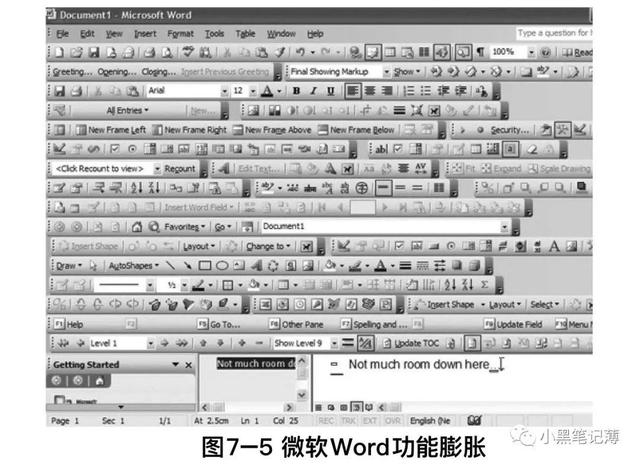This screenshot has height=465, width=640.
Task: Click the Security... button
Action: coord(509,130)
